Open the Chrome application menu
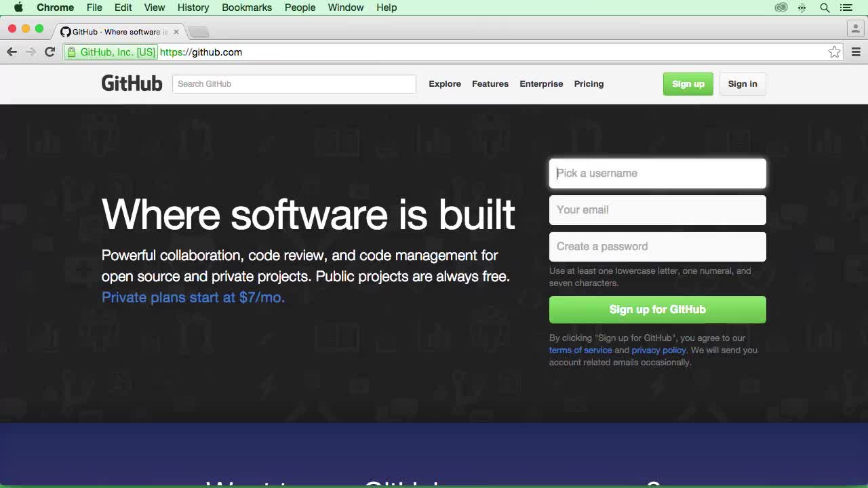Viewport: 868px width, 488px height. [55, 7]
